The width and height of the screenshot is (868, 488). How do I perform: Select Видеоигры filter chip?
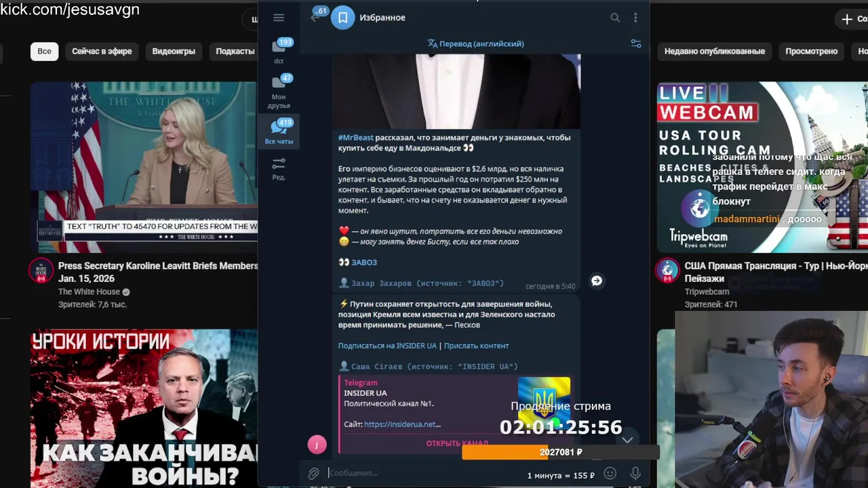pos(174,52)
